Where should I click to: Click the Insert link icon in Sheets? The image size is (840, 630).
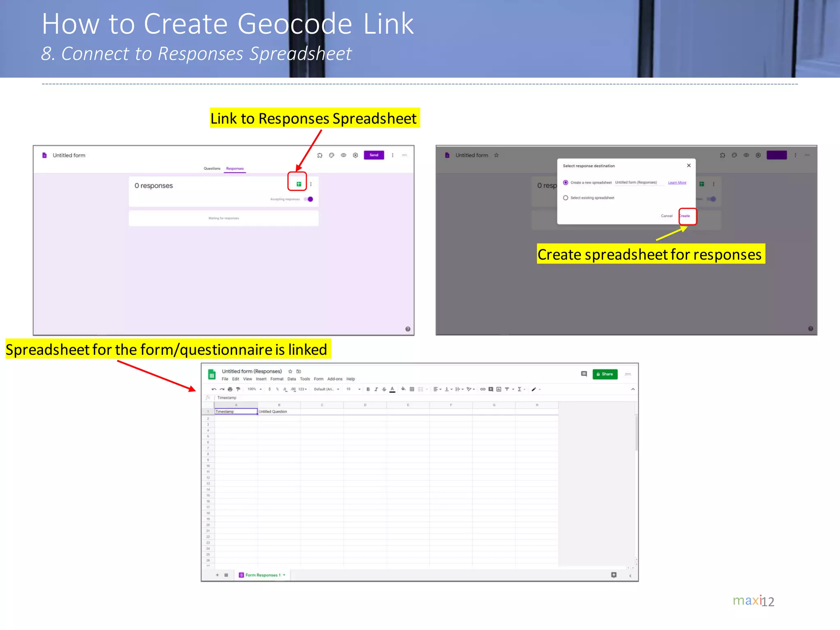[483, 389]
